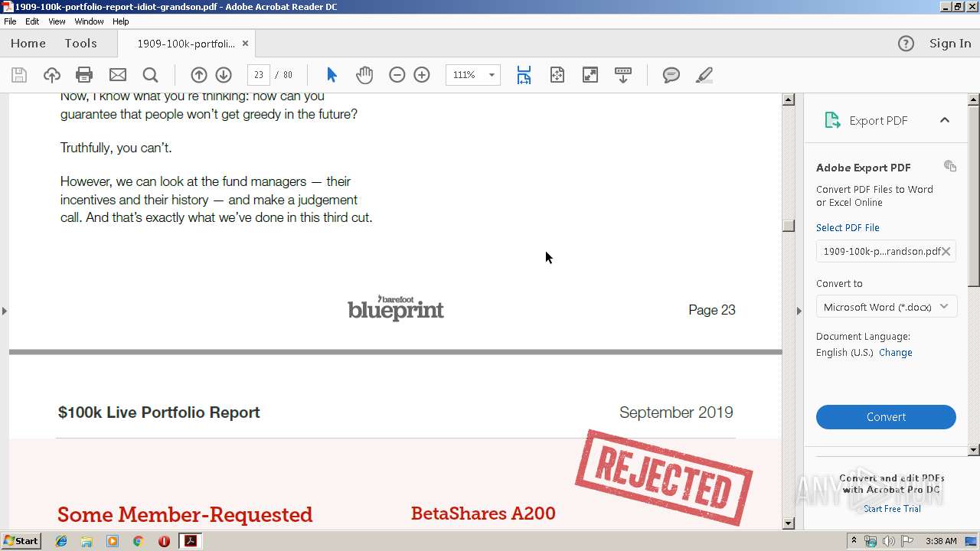Viewport: 980px width, 551px height.
Task: Click the Sign In link
Action: [950, 44]
